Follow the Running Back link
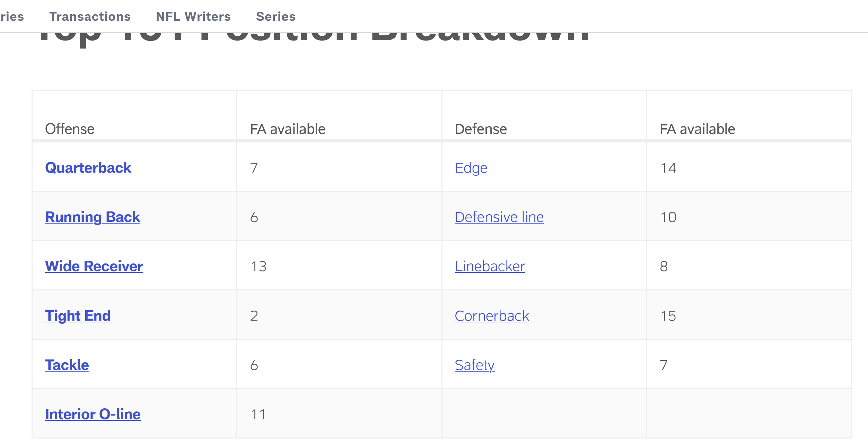This screenshot has height=443, width=868. coord(93,217)
